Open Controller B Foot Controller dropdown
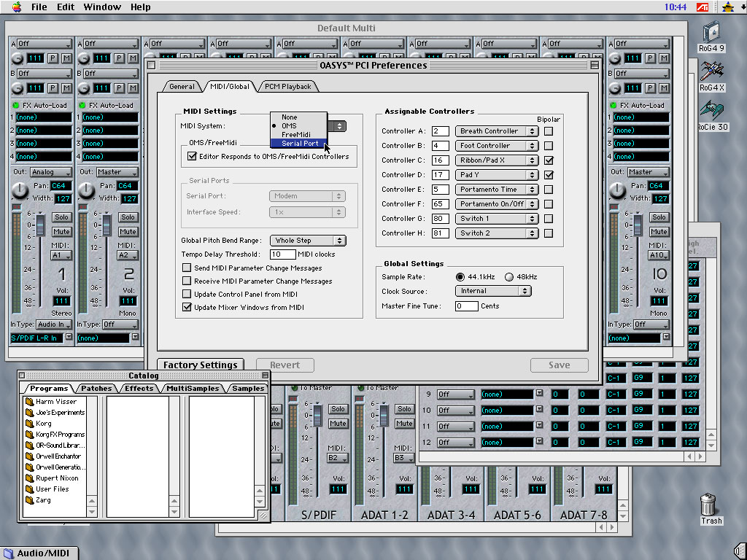This screenshot has height=560, width=747. 497,146
